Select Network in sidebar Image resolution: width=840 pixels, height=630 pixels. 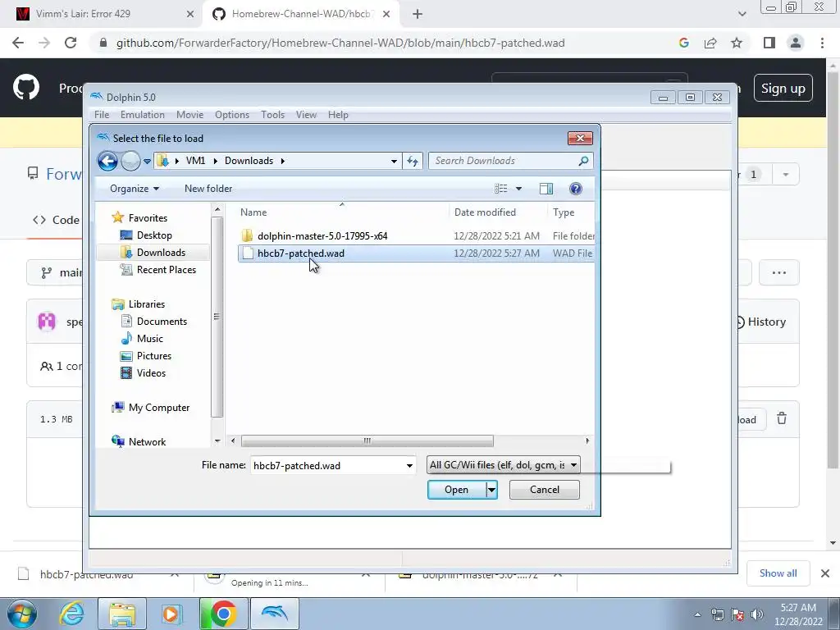(147, 442)
